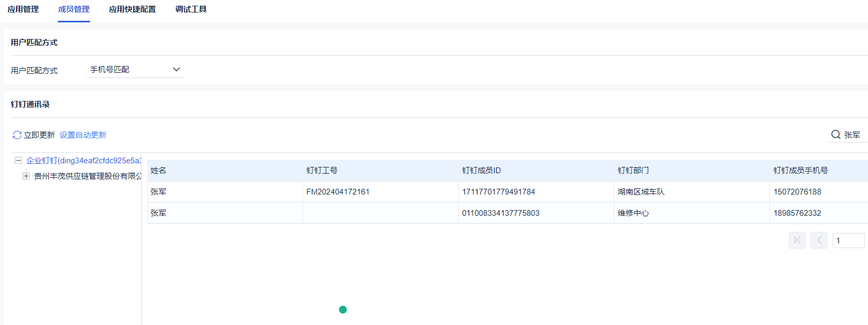868x325 pixels.
Task: Select 张军 in the 维修中心 row
Action: (x=158, y=213)
